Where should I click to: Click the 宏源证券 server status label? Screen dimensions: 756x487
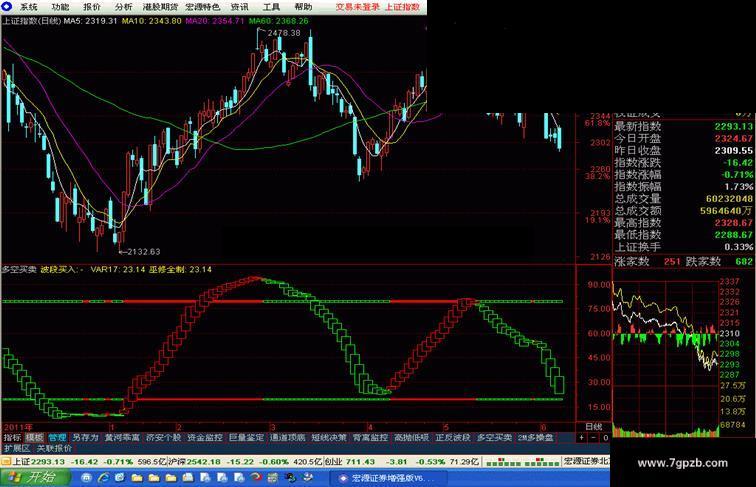pos(586,462)
